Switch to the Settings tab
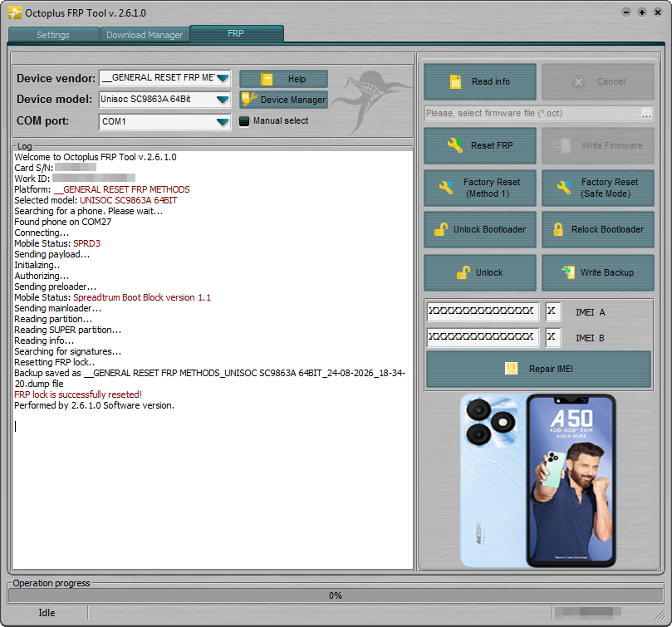 click(53, 35)
